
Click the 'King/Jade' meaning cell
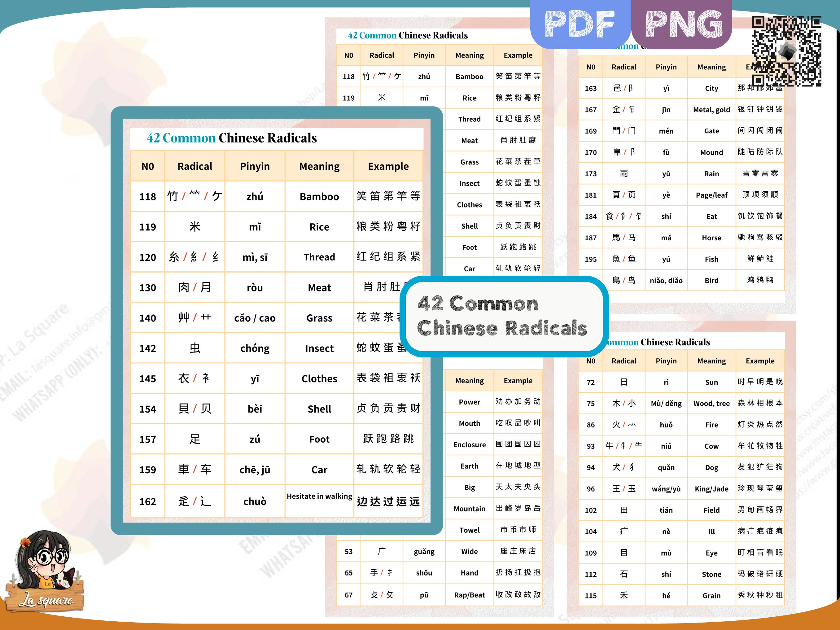click(711, 489)
